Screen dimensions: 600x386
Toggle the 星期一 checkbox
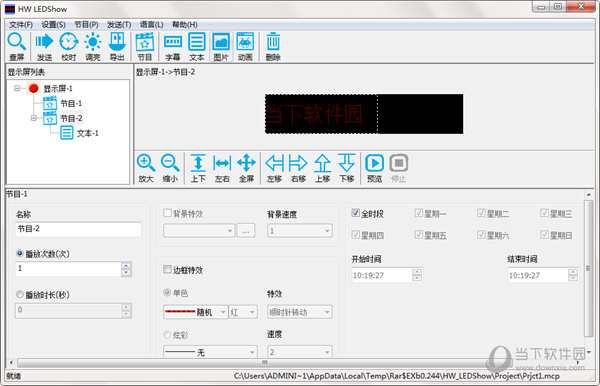tap(419, 213)
